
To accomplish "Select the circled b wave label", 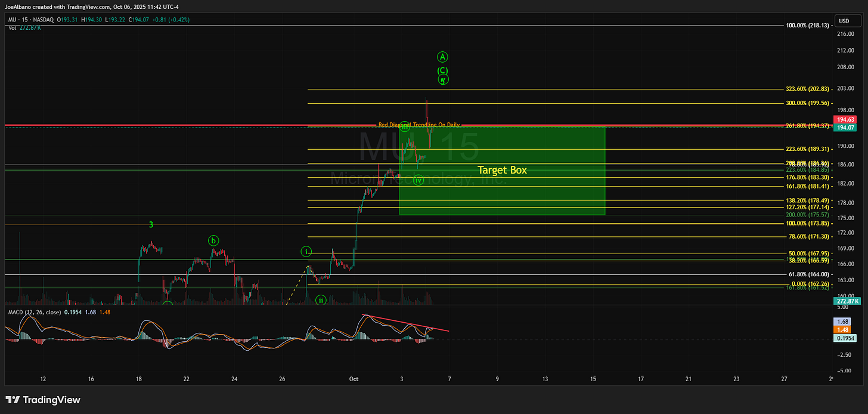I will (x=213, y=240).
